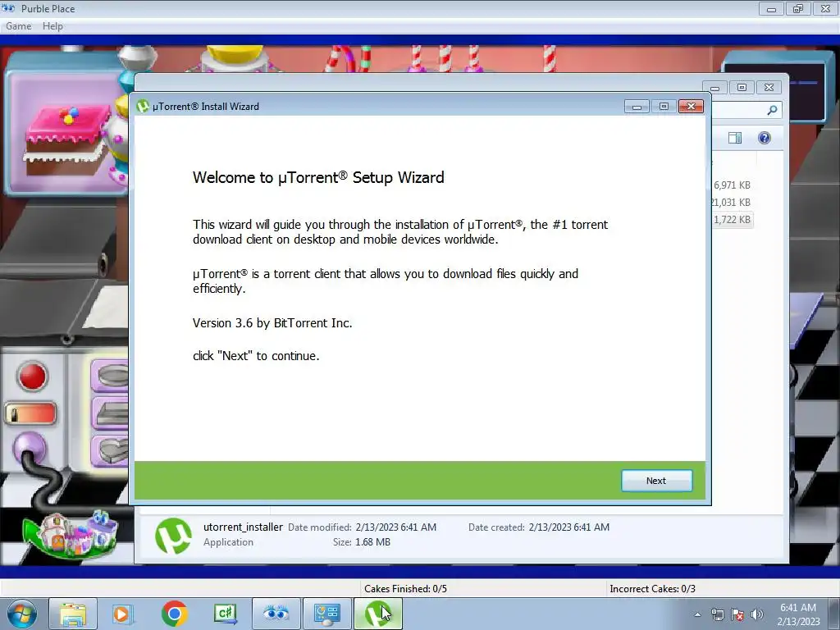
Task: Click the purple plunger knob in Purble Place
Action: 30,448
